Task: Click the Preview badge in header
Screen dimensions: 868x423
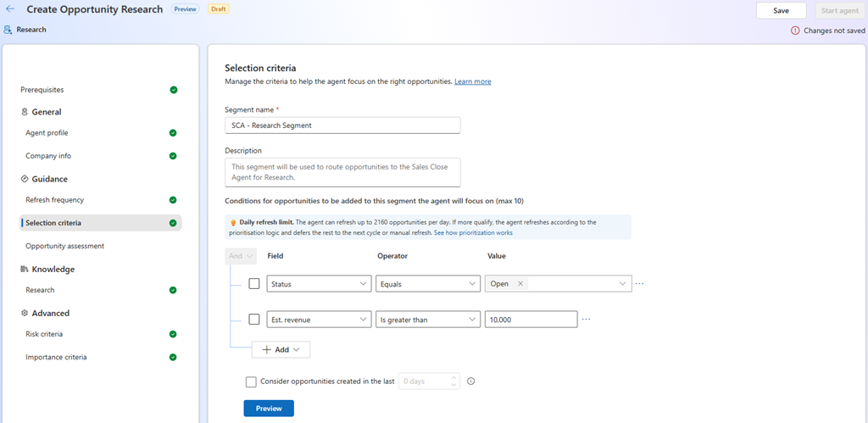Action: pos(186,9)
